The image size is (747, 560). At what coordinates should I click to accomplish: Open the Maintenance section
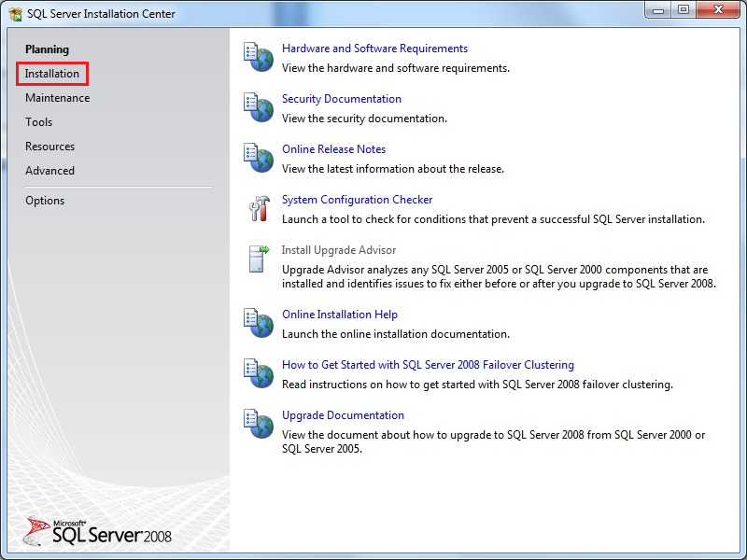click(58, 98)
